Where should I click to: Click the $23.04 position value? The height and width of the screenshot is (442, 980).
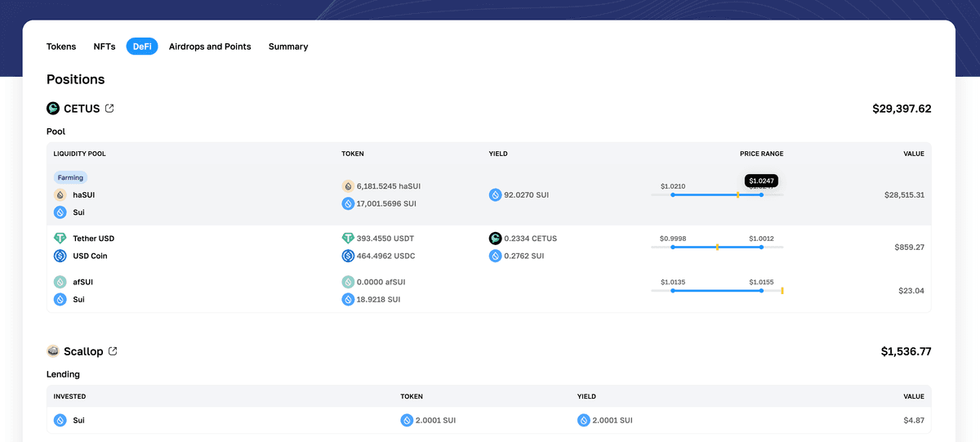tap(911, 290)
